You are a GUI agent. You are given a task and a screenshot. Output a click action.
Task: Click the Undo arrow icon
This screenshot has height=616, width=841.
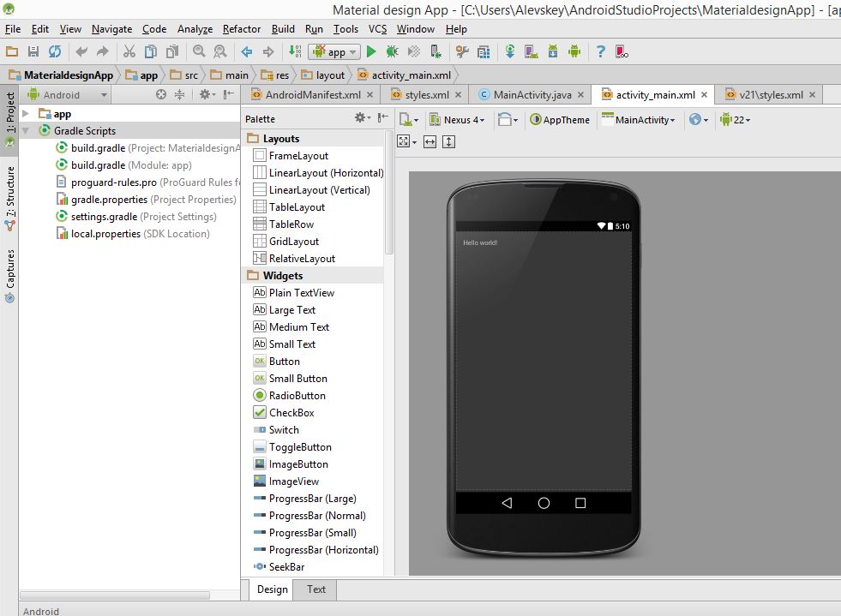[x=81, y=52]
